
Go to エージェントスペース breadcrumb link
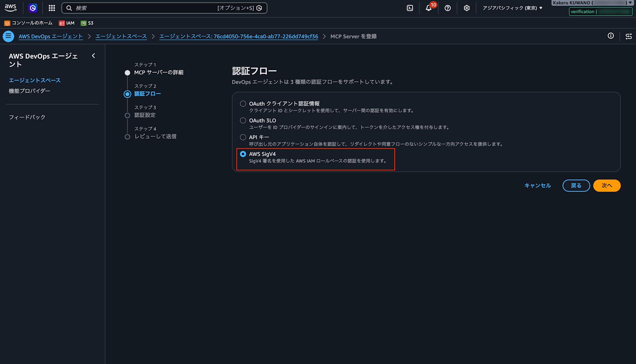(121, 36)
